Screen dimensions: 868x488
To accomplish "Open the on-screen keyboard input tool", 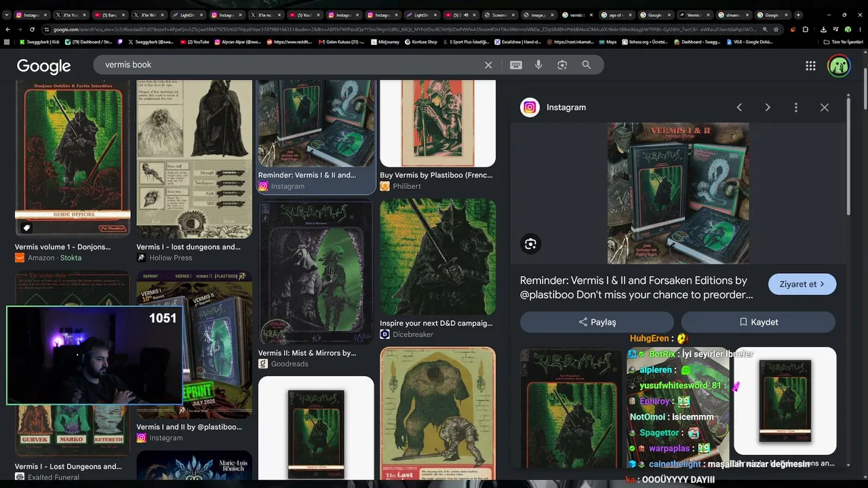I will click(516, 65).
